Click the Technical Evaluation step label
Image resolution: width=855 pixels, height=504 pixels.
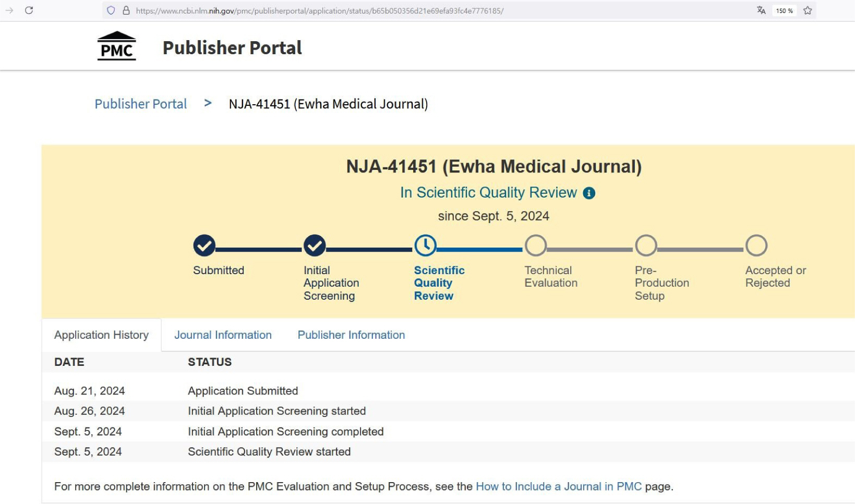[x=551, y=277]
